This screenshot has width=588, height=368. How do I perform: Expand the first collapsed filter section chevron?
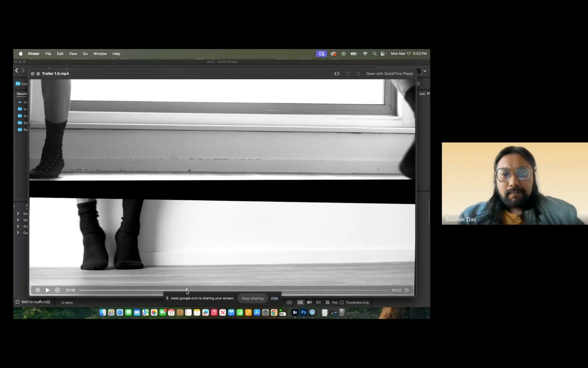tap(18, 213)
